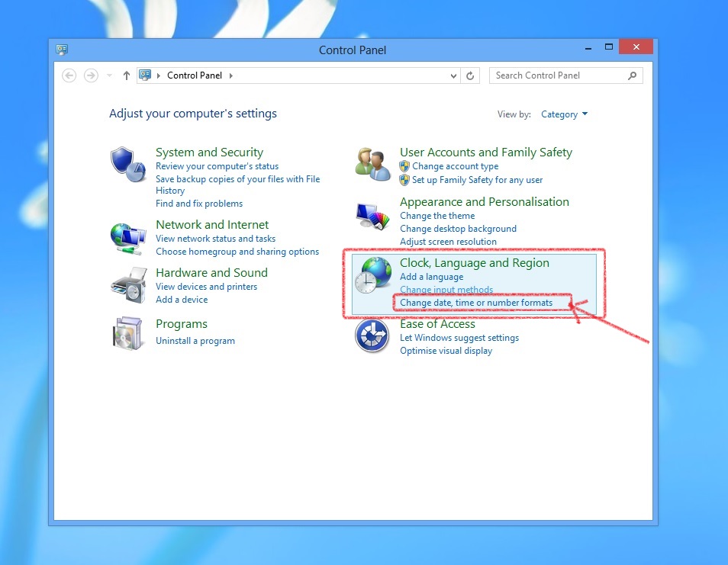Select Uninstall a program
Screen dimensions: 728x565
point(195,342)
